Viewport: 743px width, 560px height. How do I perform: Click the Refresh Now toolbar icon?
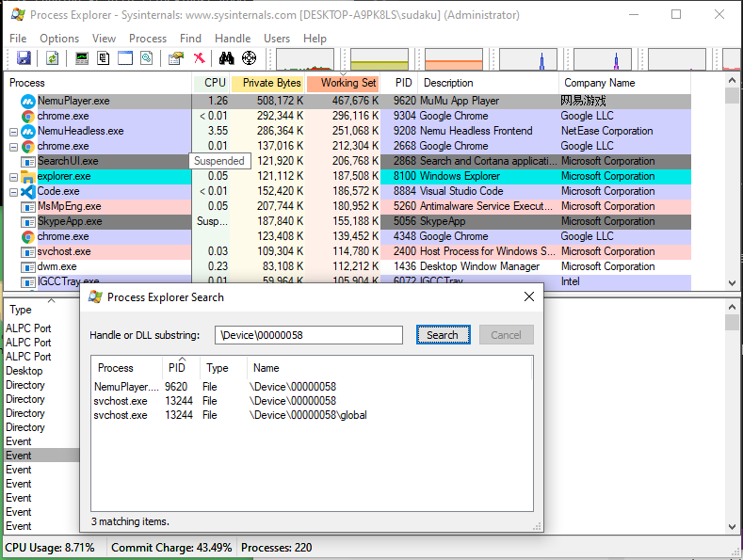pos(52,58)
